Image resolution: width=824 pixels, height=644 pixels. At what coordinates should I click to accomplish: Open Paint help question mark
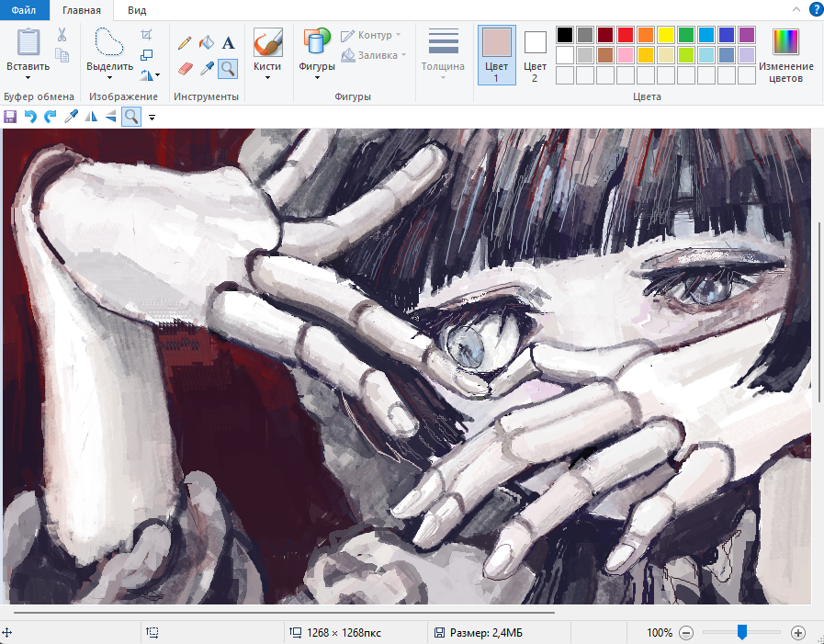(x=817, y=9)
